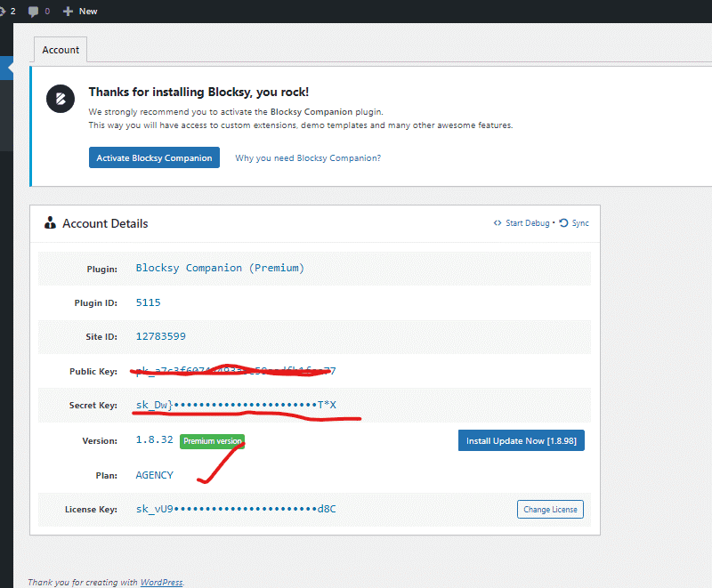Click the Public Key value
This screenshot has height=588, width=712.
(x=236, y=371)
